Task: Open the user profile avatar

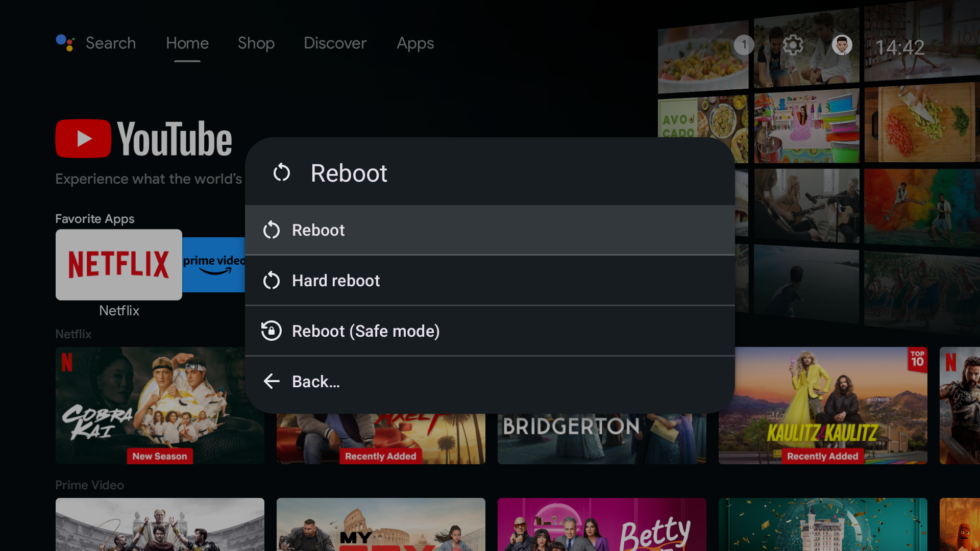Action: [x=842, y=45]
